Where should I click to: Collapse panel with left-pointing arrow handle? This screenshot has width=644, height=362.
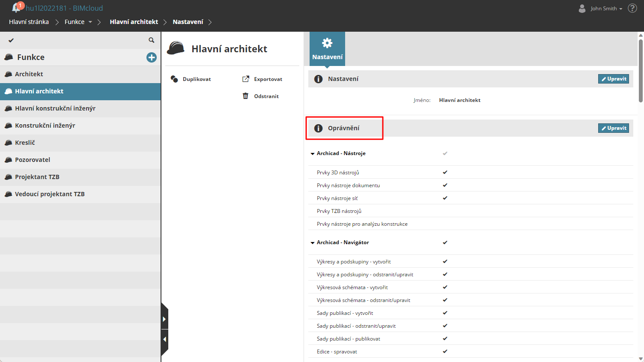[164, 339]
